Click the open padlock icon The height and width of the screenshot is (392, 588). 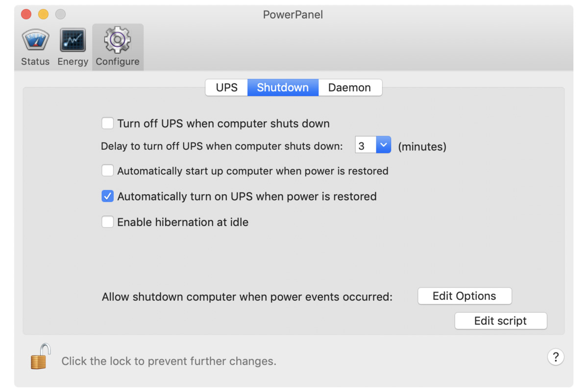coord(41,356)
